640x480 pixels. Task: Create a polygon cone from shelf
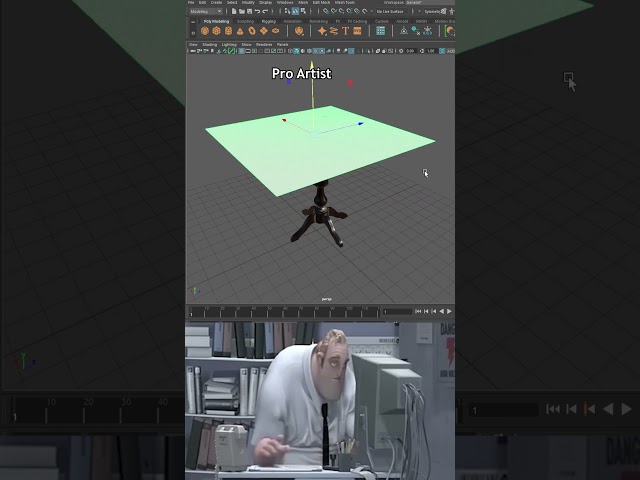(x=240, y=31)
